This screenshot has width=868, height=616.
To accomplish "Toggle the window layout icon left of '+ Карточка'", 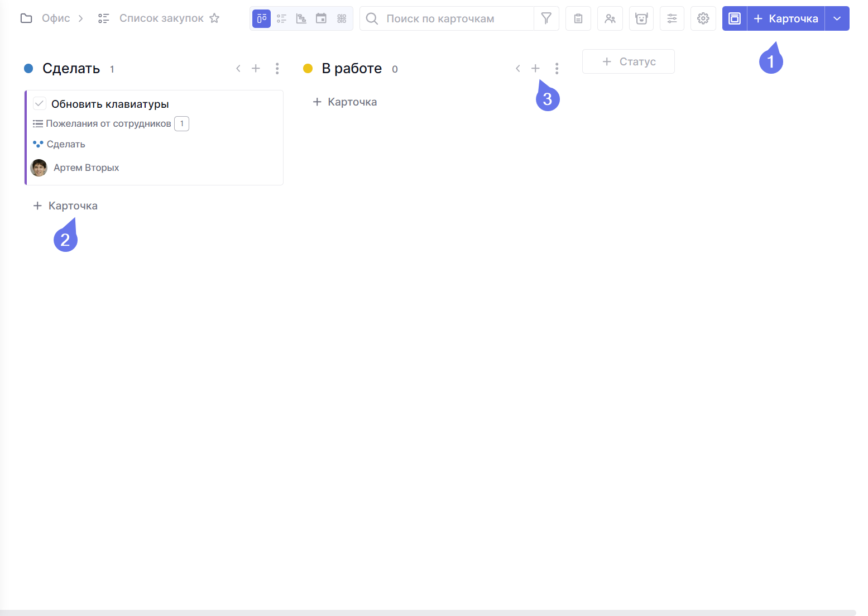I will [735, 18].
